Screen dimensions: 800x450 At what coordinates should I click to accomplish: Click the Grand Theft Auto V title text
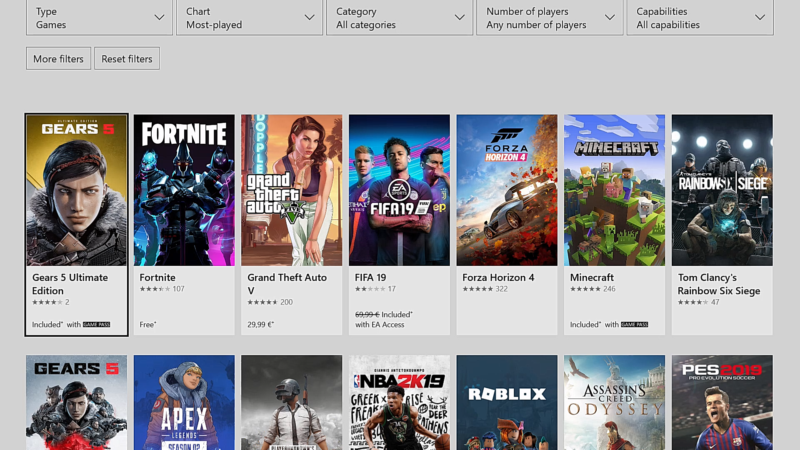pos(287,284)
